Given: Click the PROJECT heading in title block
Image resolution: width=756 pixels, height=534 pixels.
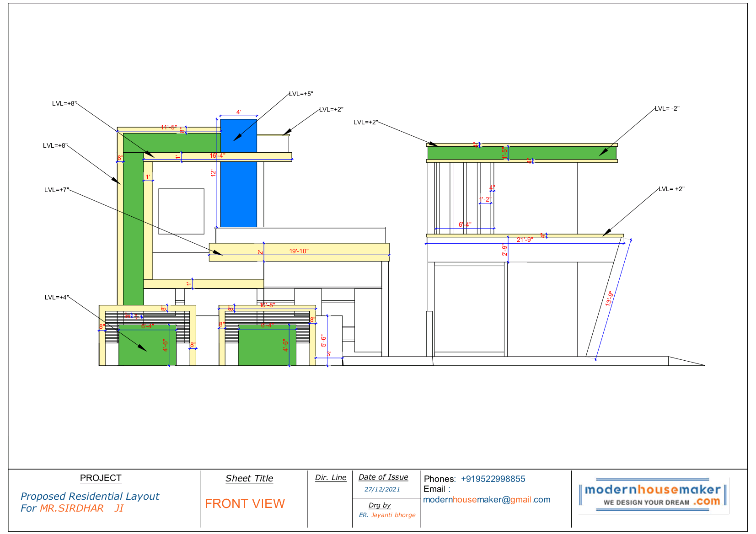Looking at the screenshot, I should pos(101,478).
